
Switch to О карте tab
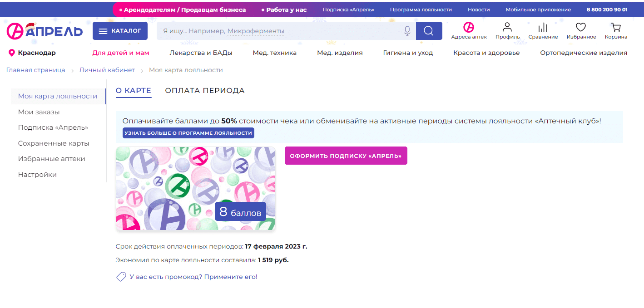[133, 91]
